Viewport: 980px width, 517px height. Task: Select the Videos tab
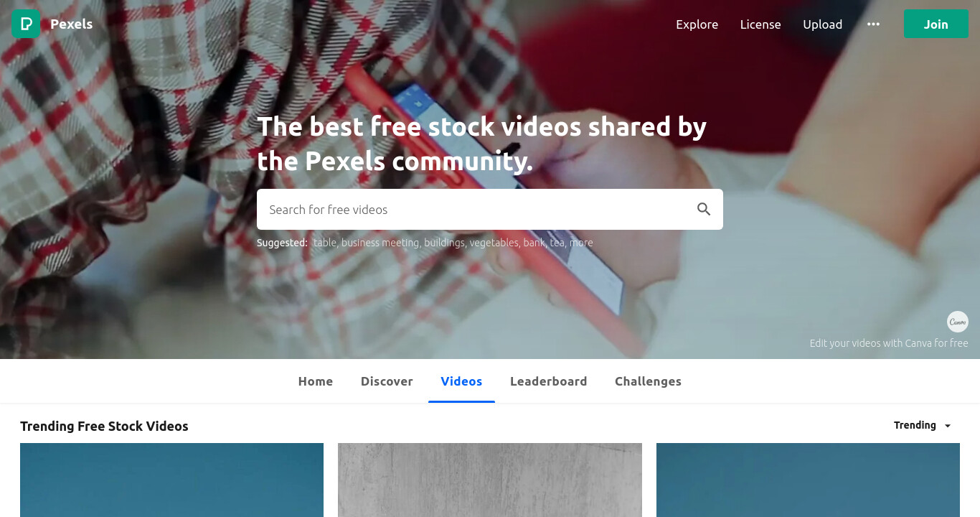click(x=461, y=381)
